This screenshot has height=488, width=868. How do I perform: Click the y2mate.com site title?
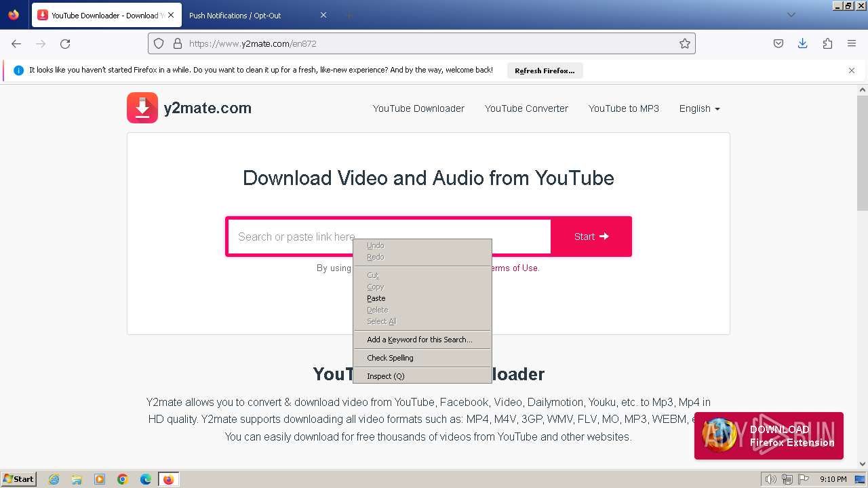pos(208,108)
